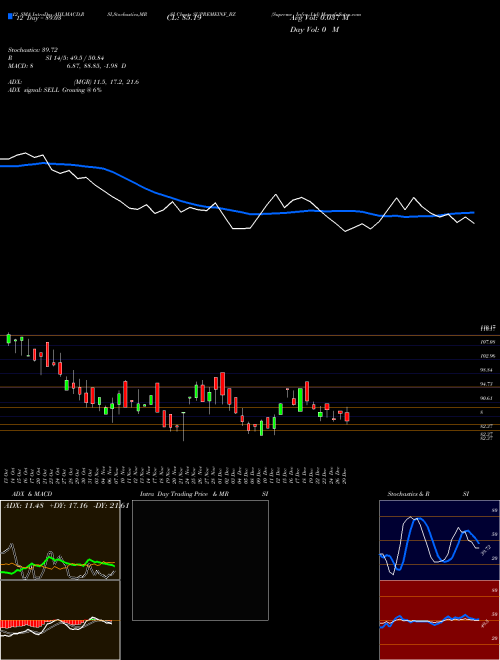Image resolution: width=500 pixels, height=660 pixels.
Task: Click the ADX (MGR) 11.5, 17.2, 21.6 line
Action: pos(73,82)
